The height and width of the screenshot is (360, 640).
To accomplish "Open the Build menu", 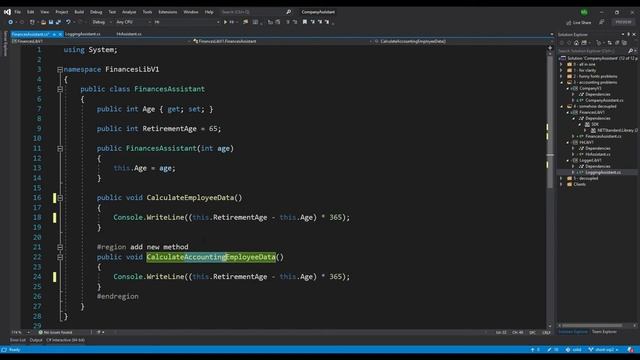I will (79, 12).
